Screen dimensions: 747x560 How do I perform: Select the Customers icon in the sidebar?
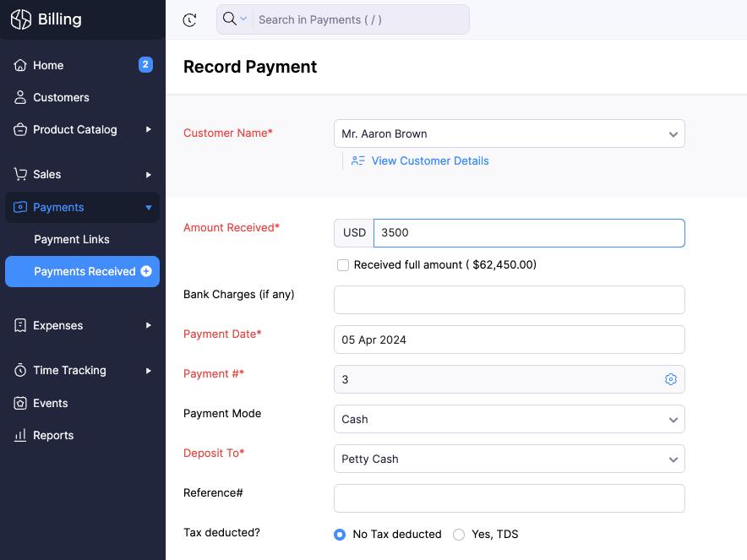coord(19,97)
